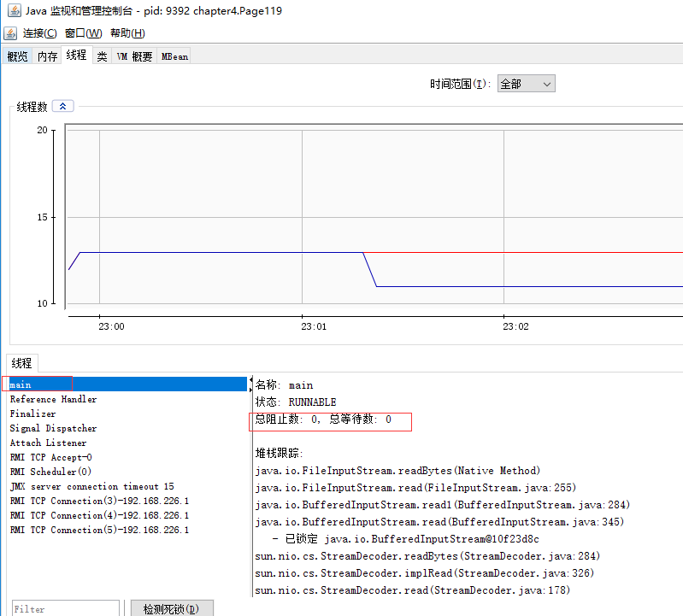Switch to the 类 tab

coord(102,56)
